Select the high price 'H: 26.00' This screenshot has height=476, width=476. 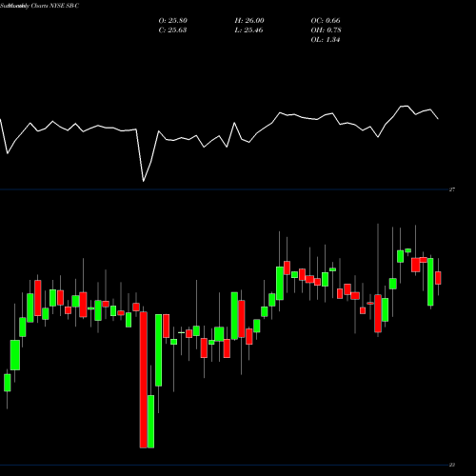click(249, 21)
